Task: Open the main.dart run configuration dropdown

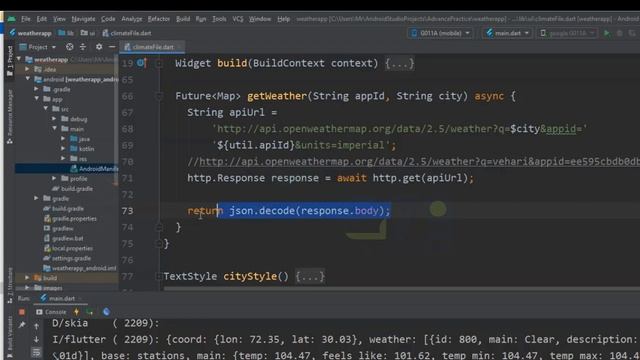Action: pos(507,33)
